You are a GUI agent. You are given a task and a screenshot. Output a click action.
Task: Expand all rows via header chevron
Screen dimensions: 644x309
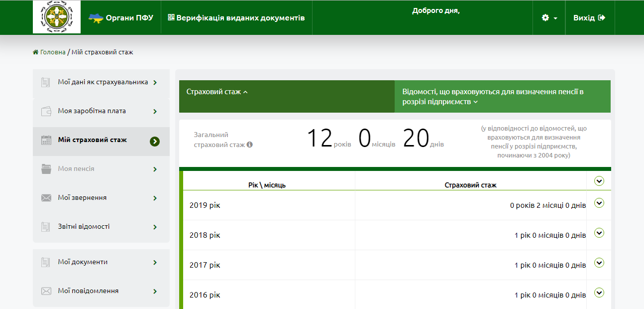(x=599, y=181)
